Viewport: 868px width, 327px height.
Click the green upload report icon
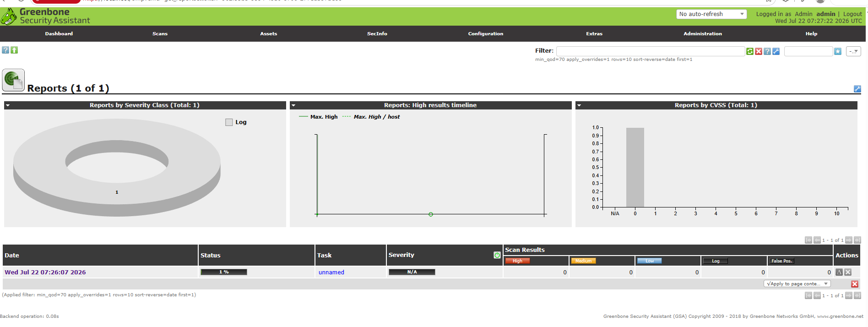14,50
